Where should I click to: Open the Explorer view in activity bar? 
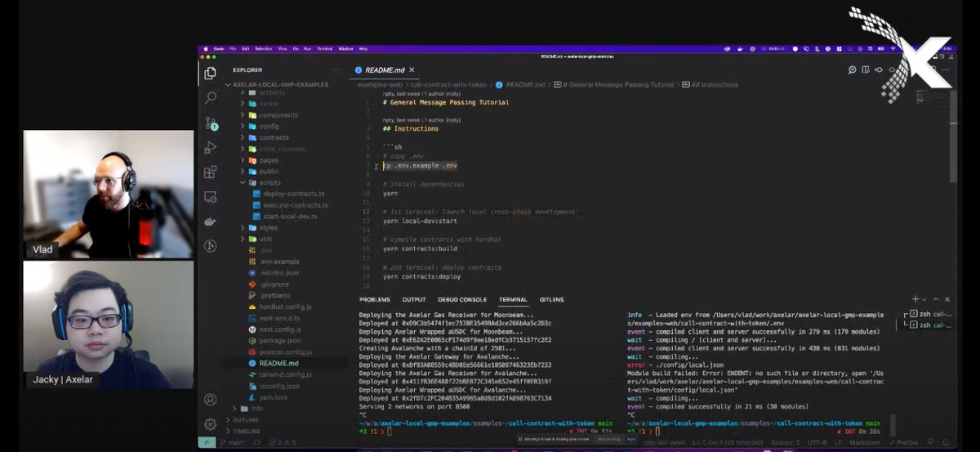coord(210,74)
